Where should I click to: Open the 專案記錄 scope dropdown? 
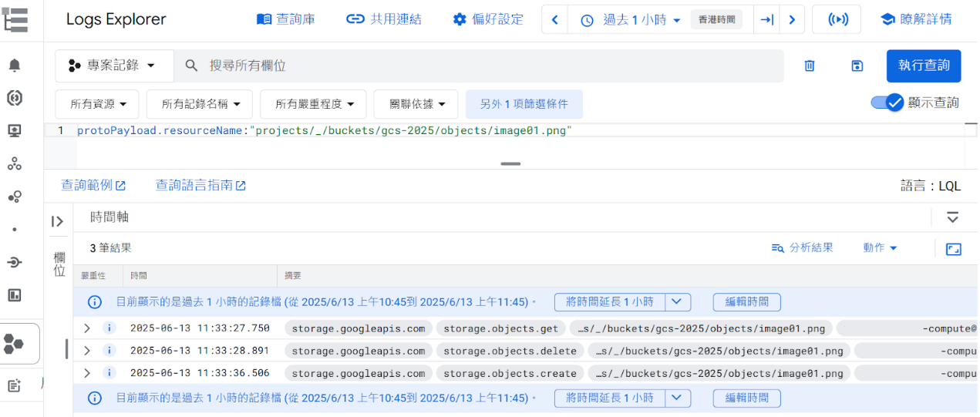pyautogui.click(x=114, y=66)
